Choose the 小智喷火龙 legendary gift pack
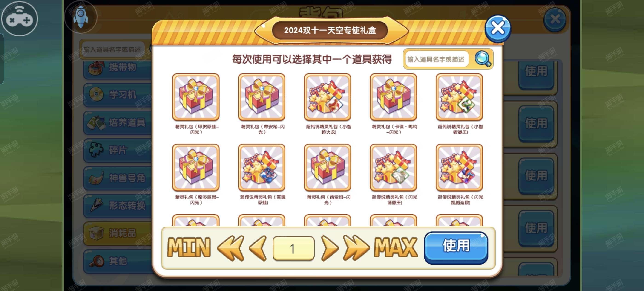The height and width of the screenshot is (291, 644). [327, 97]
